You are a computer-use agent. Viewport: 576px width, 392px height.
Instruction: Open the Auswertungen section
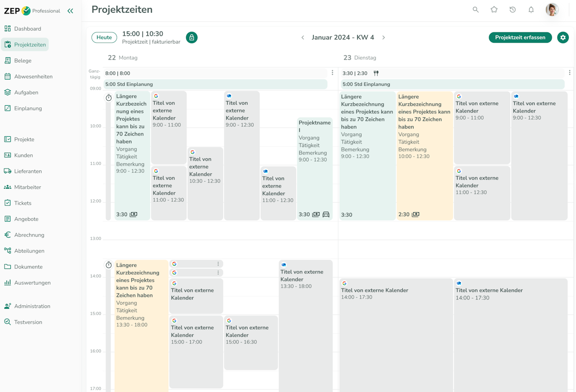(32, 283)
